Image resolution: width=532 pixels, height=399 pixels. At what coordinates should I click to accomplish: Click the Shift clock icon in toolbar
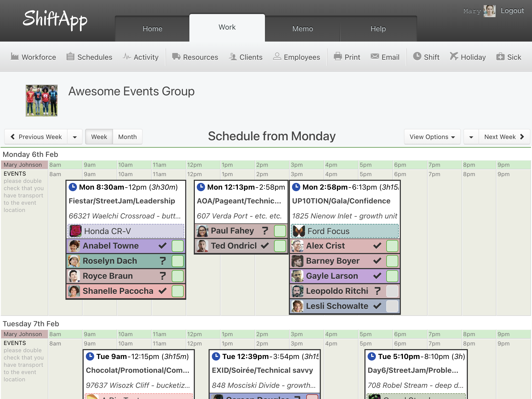pyautogui.click(x=417, y=57)
